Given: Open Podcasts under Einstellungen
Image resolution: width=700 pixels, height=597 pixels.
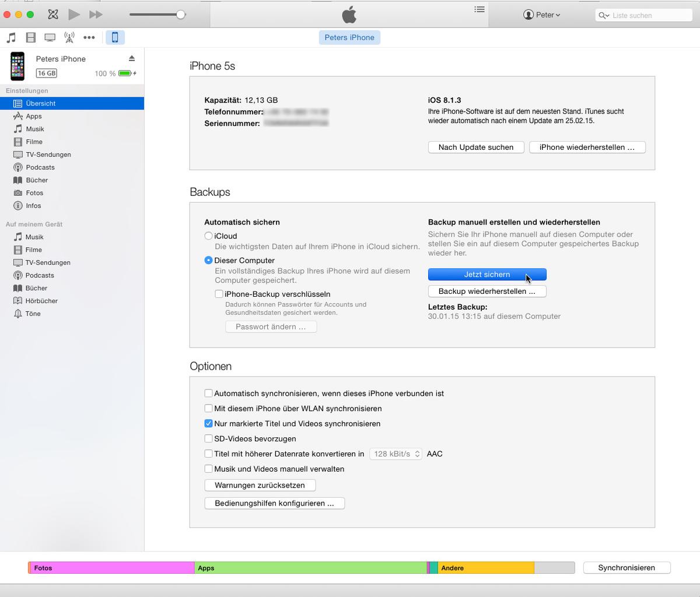Looking at the screenshot, I should point(72,167).
